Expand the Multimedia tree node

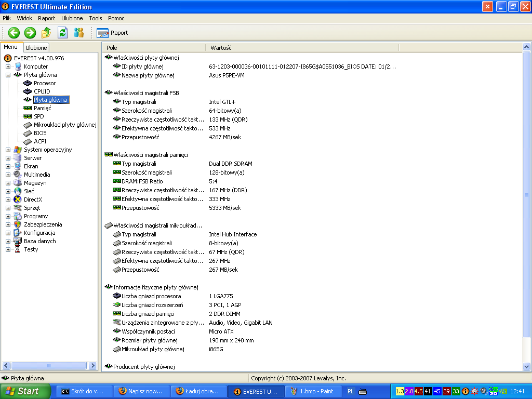(8, 175)
